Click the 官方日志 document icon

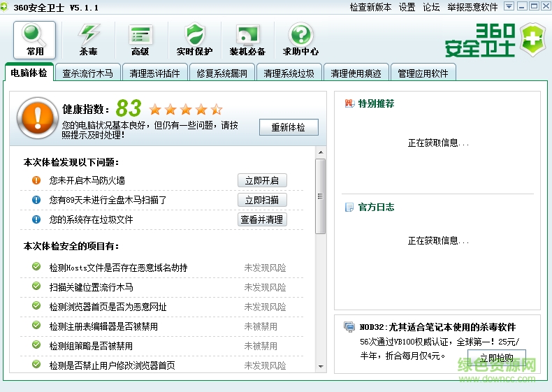(x=349, y=207)
